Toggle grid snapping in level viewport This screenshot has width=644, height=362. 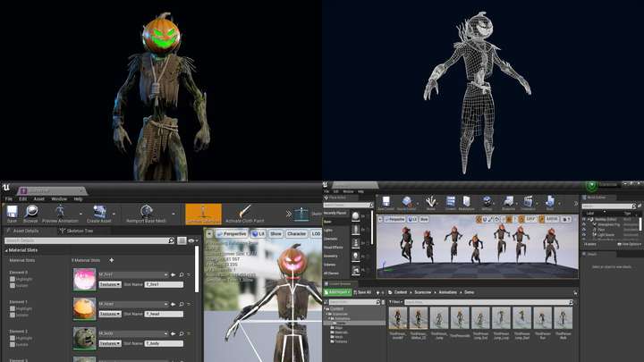[509, 220]
